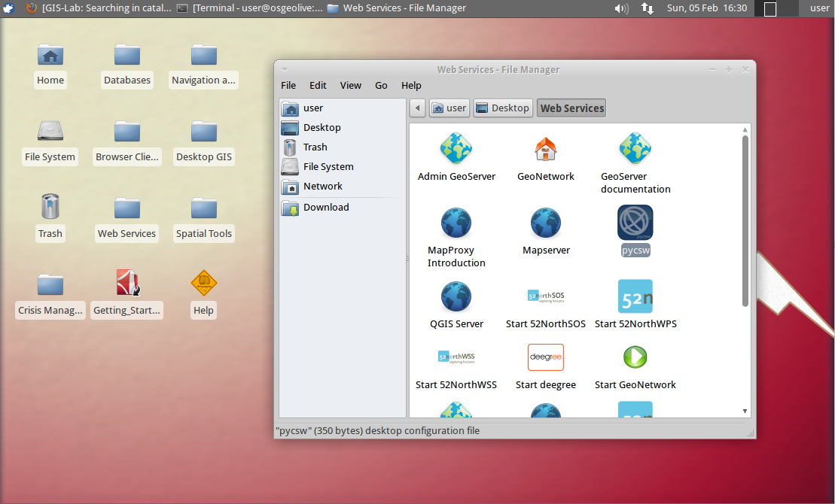Select the Start 52NorthWPS icon

[635, 296]
